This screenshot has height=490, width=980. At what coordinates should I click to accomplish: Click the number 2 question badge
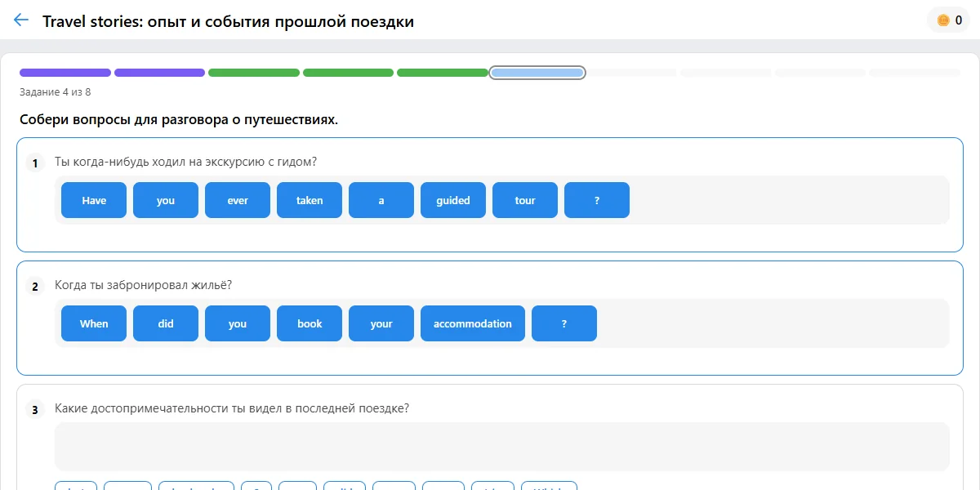(x=34, y=287)
